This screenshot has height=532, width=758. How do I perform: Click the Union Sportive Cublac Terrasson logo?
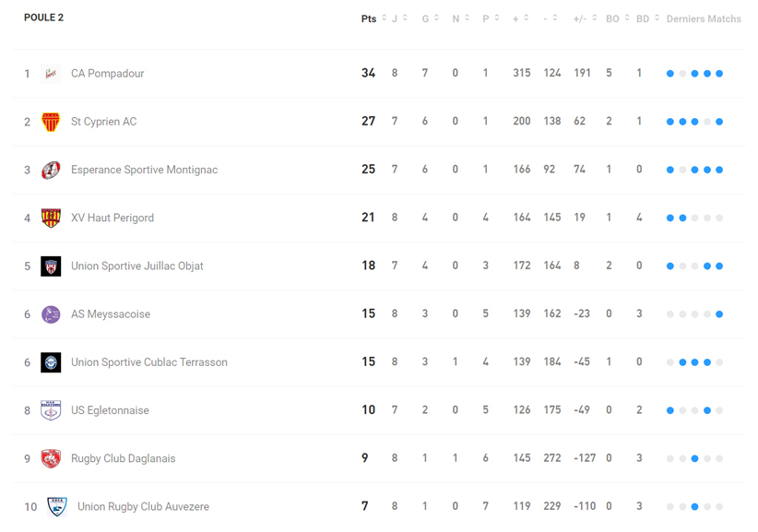(51, 362)
